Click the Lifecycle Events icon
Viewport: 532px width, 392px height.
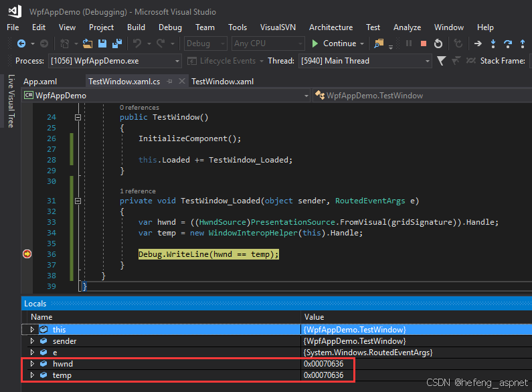191,61
